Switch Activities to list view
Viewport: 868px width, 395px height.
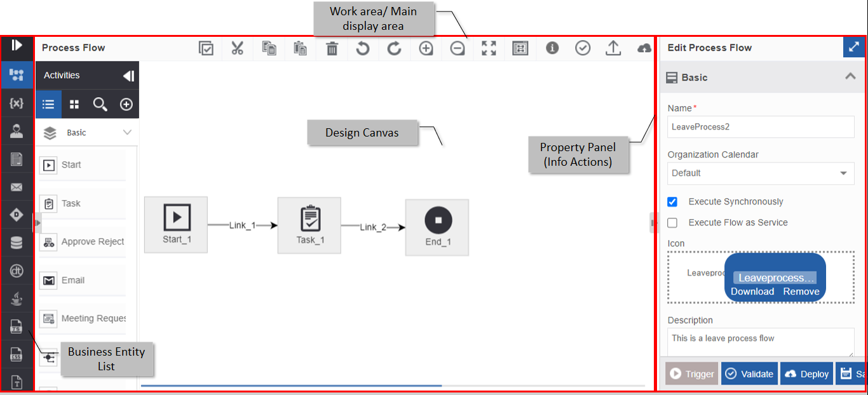48,104
